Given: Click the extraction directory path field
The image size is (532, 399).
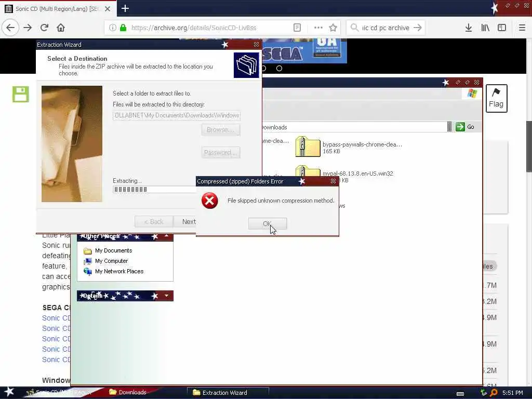Looking at the screenshot, I should [x=177, y=115].
